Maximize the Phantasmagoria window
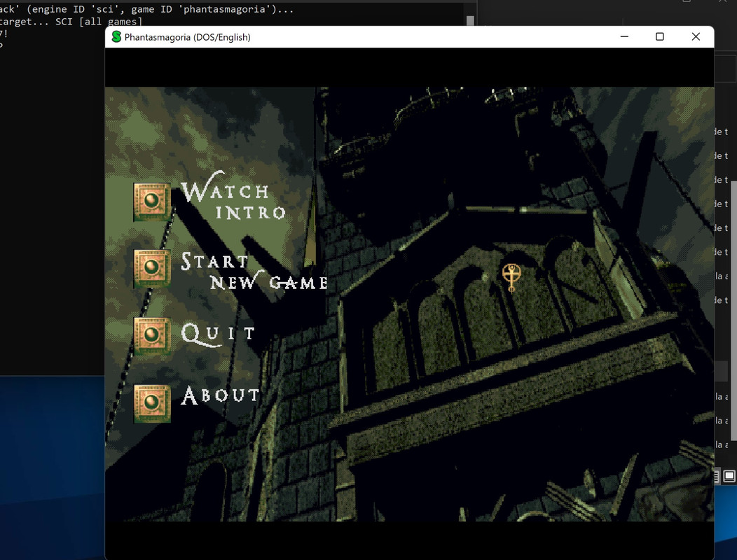This screenshot has height=560, width=737. point(659,36)
